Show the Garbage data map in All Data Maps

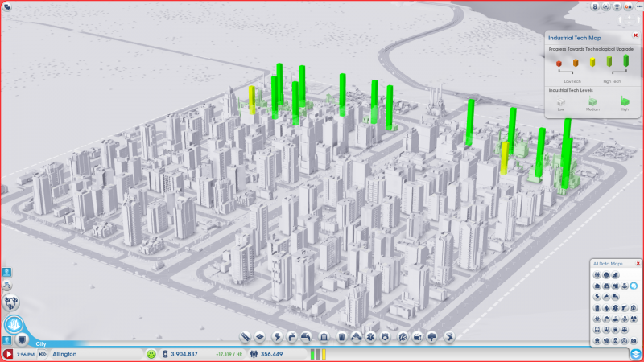(597, 308)
